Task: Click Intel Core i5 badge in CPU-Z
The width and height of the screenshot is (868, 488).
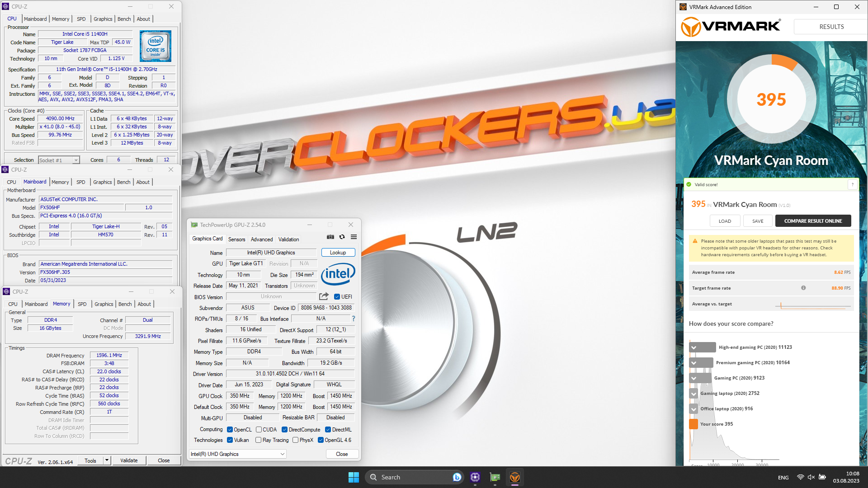Action: [156, 46]
